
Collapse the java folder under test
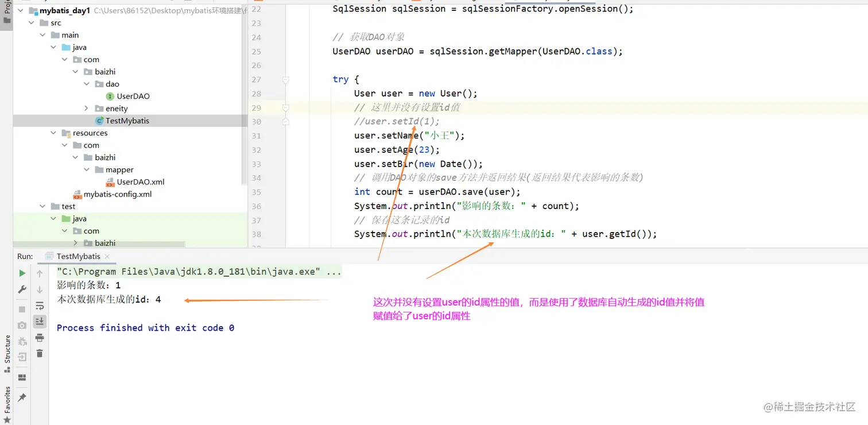(53, 219)
